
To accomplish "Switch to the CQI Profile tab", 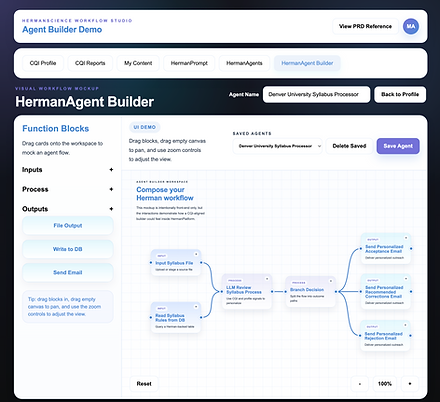I will (43, 63).
